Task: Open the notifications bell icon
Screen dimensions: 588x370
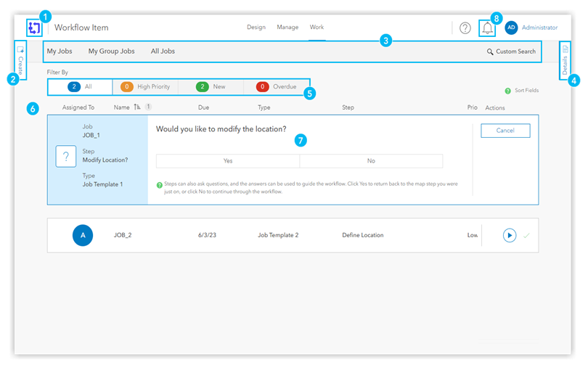Action: 487,28
